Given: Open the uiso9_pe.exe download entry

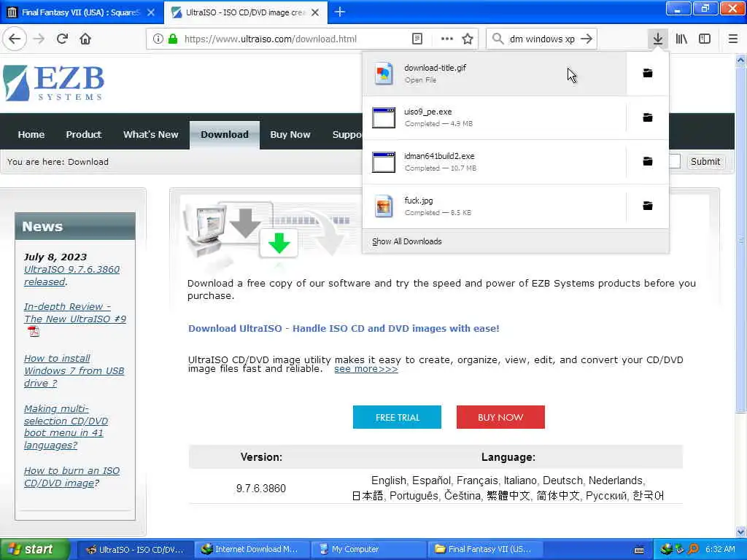Looking at the screenshot, I should pos(495,117).
